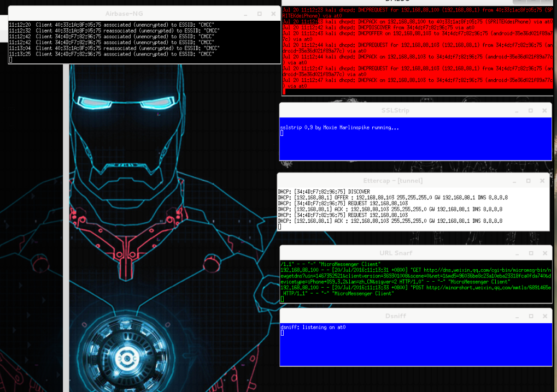The image size is (557, 392).
Task: Click the 11:12:32 reassociated log line
Action: (x=114, y=31)
